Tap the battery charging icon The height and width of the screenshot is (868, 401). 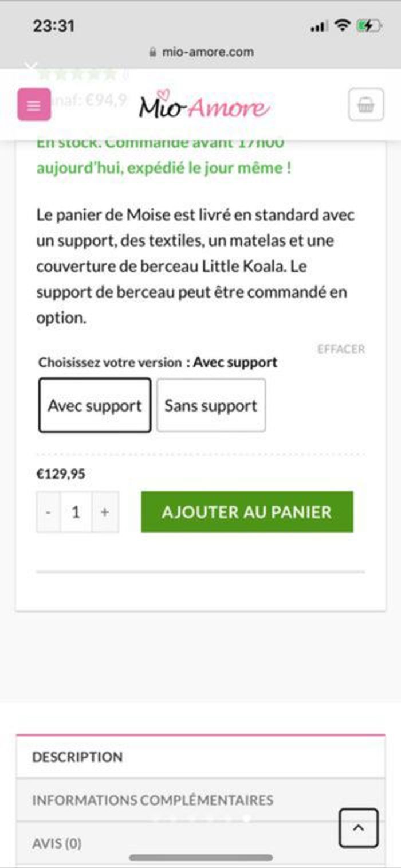point(368,26)
